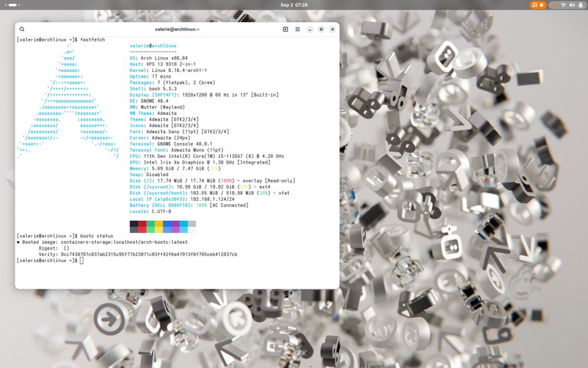Click the cyan valerie@archlinux header in output
This screenshot has height=368, width=588.
point(153,46)
